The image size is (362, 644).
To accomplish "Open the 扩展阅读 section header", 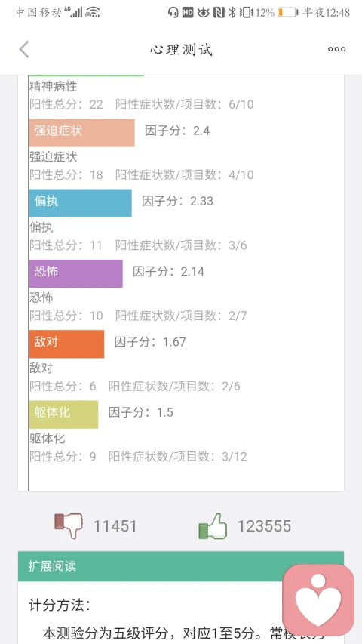I will point(180,566).
